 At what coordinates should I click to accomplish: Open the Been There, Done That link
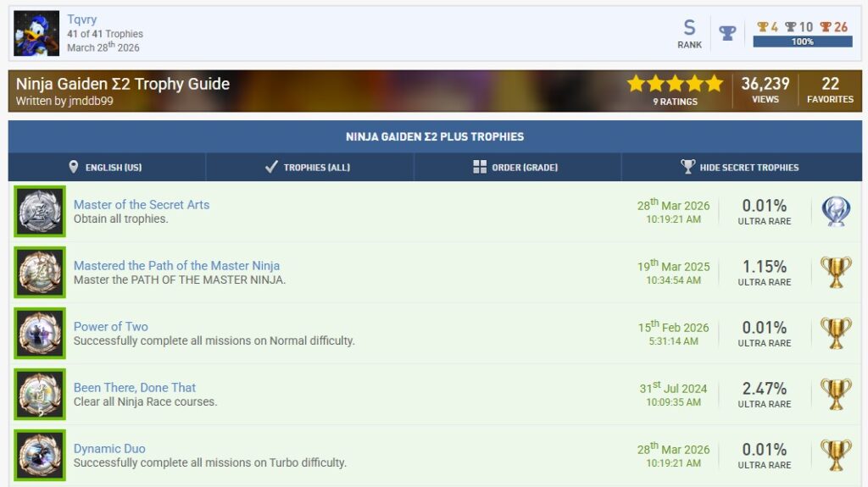point(135,388)
